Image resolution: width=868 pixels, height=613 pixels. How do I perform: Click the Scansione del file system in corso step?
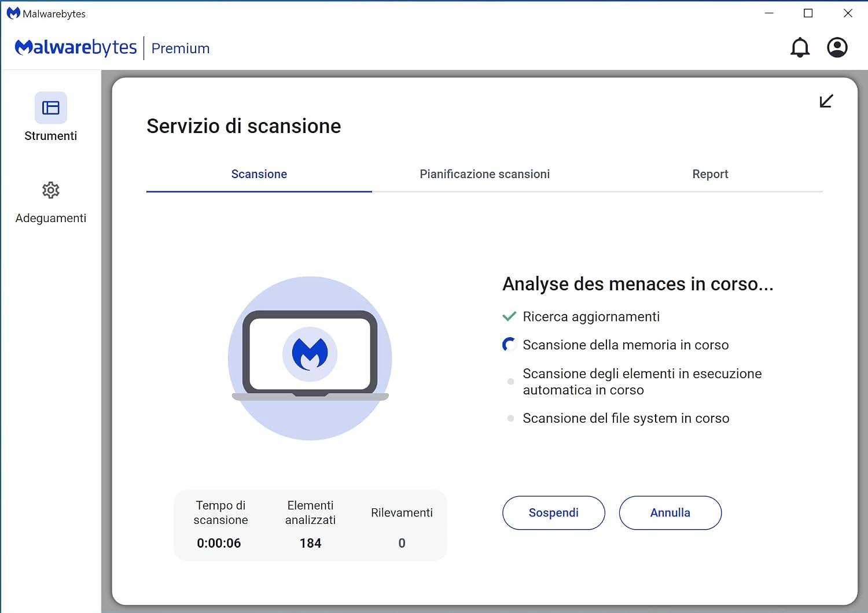click(x=626, y=418)
